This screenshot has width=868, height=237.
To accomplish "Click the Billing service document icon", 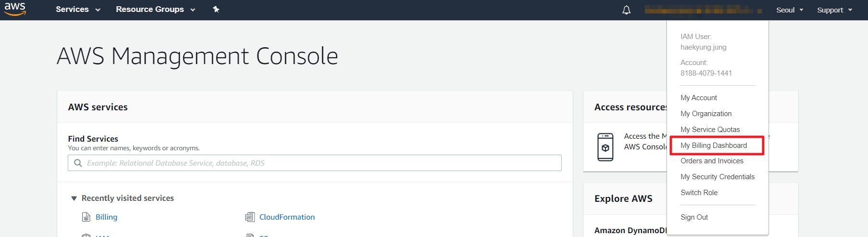I will click(86, 217).
